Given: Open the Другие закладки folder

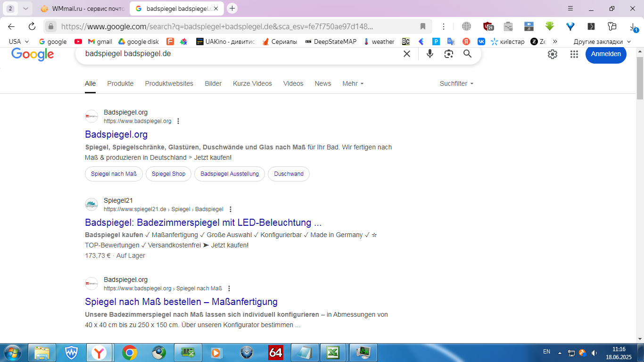Looking at the screenshot, I should [602, 41].
